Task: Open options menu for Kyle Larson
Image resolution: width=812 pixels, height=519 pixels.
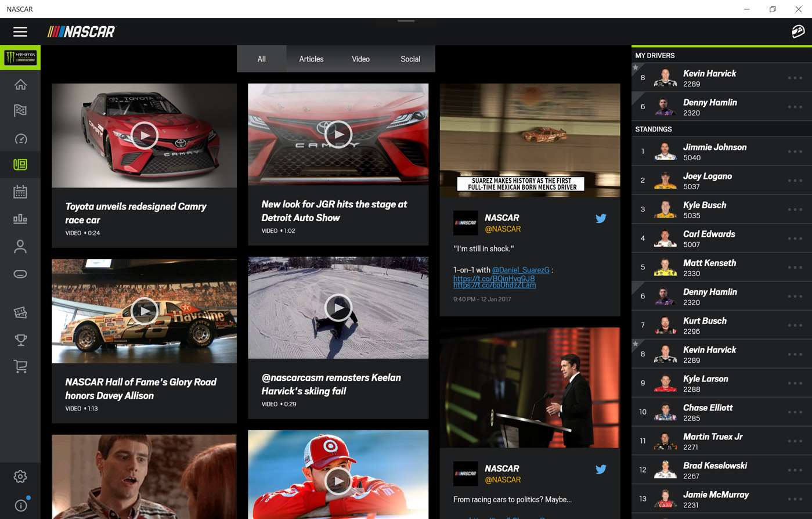Action: point(795,383)
